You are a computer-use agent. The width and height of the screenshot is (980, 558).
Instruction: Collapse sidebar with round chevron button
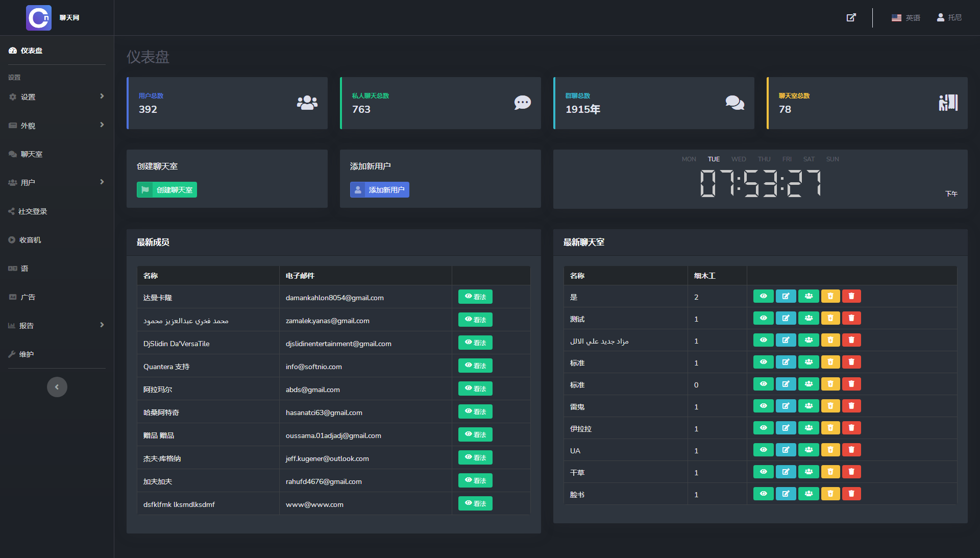(x=57, y=387)
